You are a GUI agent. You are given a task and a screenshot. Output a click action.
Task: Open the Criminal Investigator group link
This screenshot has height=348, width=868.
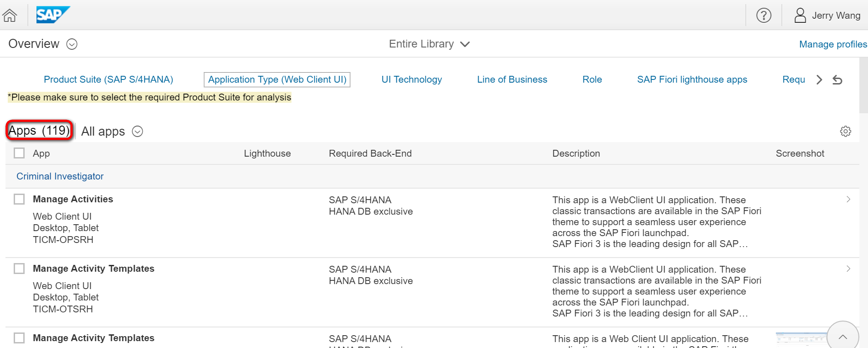coord(60,176)
